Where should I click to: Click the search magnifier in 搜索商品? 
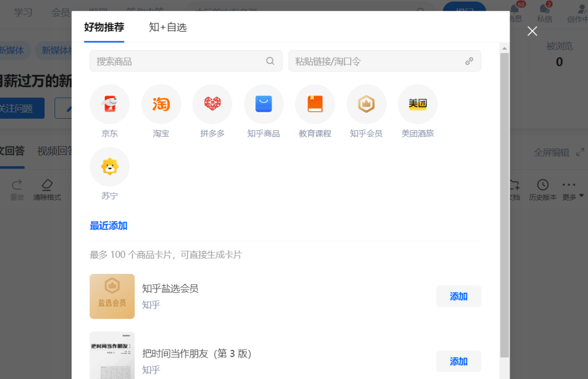(x=270, y=61)
